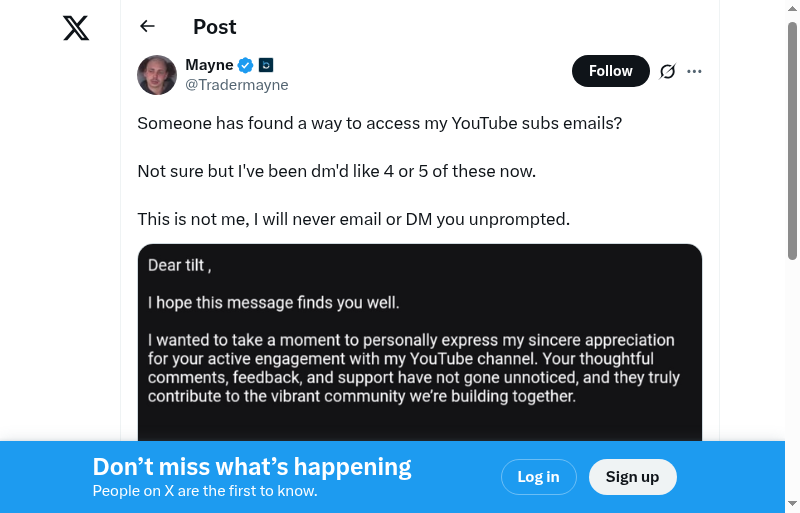The width and height of the screenshot is (800, 513).
Task: Open Mayne's profile avatar
Action: tap(157, 75)
